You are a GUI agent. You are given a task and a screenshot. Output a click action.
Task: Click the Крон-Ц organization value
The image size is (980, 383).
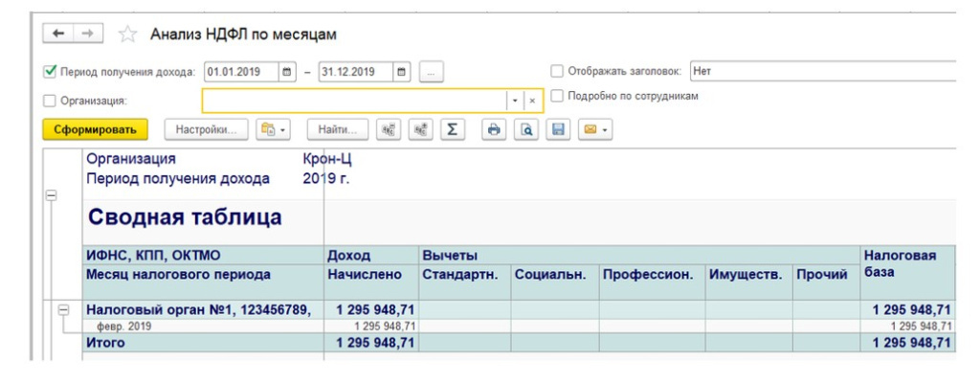(327, 159)
